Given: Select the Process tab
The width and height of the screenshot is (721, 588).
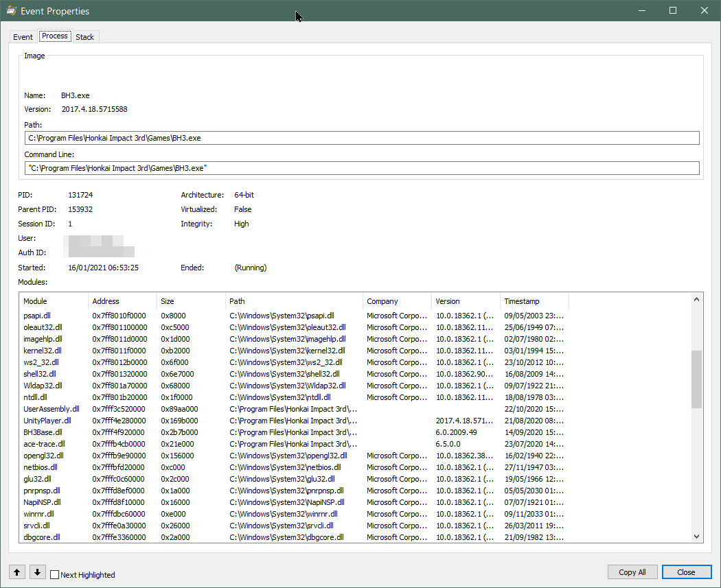Looking at the screenshot, I should coord(55,36).
